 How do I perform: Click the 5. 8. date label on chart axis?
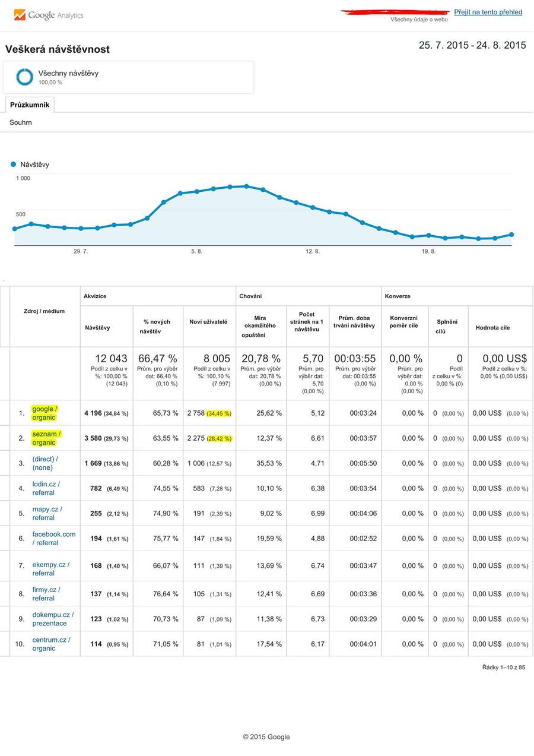coord(196,251)
